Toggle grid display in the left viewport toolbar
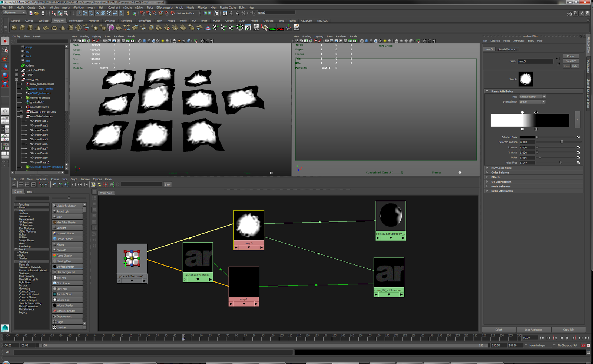 [105, 41]
